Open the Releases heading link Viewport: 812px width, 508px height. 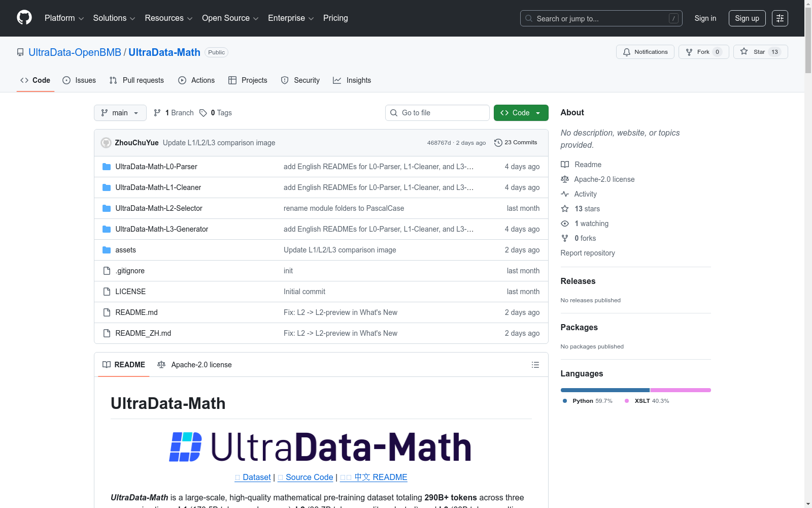pos(578,281)
